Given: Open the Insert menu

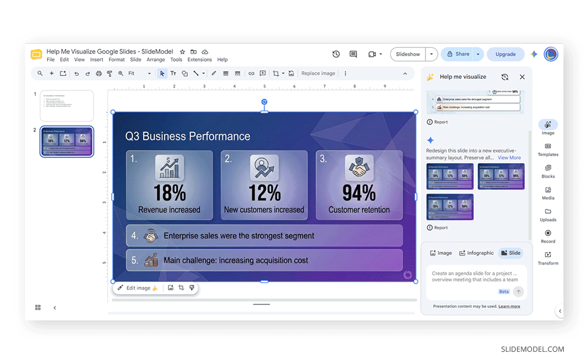Looking at the screenshot, I should click(x=97, y=60).
